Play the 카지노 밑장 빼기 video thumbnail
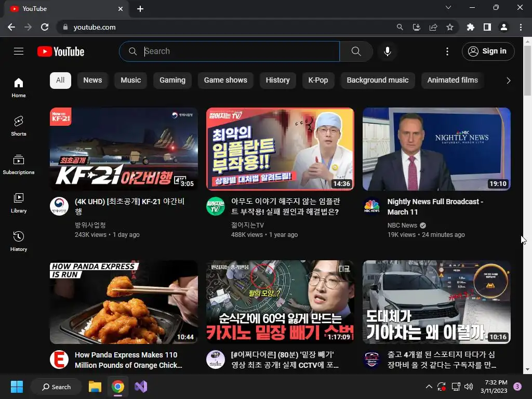This screenshot has width=532, height=399. pos(280,302)
